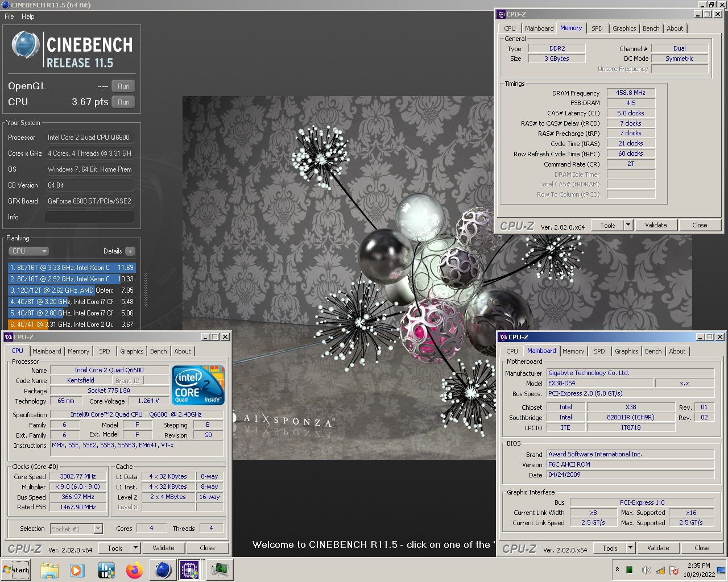
Task: Select ranking row 12C/12T AMD Opteron
Action: pyautogui.click(x=72, y=290)
